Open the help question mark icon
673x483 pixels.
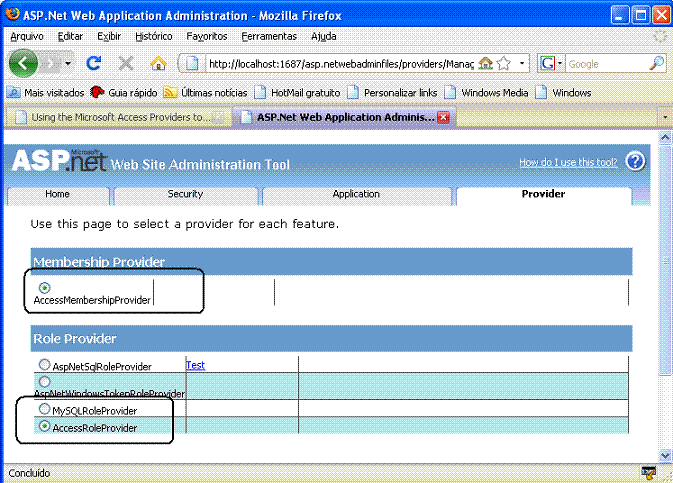point(635,161)
